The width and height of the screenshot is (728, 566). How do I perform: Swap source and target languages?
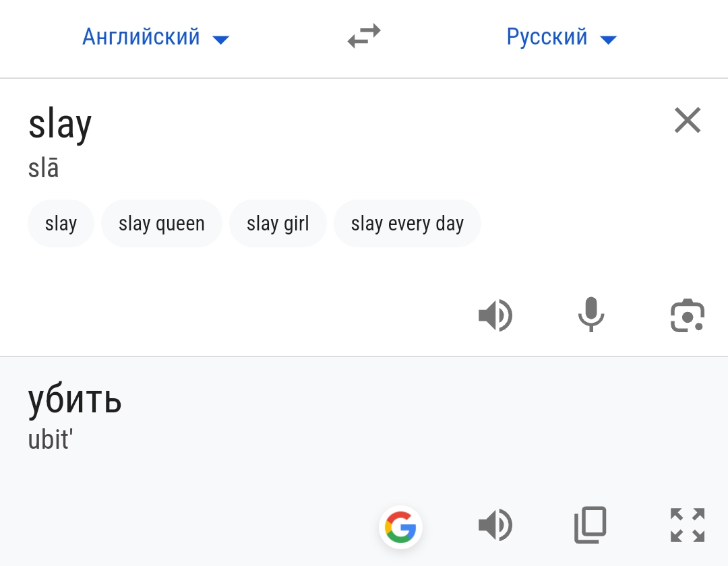pos(364,36)
